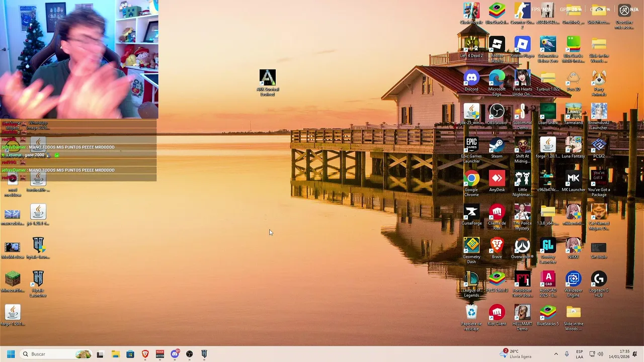Select the Browndust2 Launcher shortcut
This screenshot has width=644, height=362.
[599, 117]
